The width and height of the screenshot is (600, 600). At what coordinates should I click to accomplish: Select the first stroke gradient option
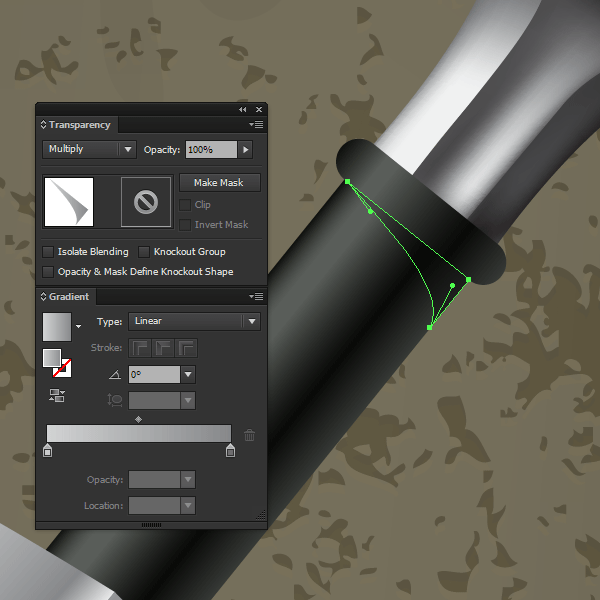pos(140,348)
